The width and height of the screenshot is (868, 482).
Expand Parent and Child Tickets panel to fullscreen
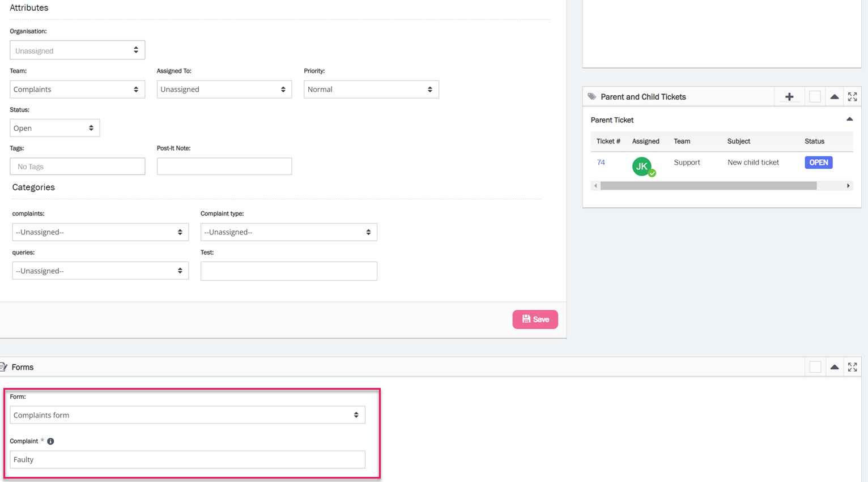[852, 97]
